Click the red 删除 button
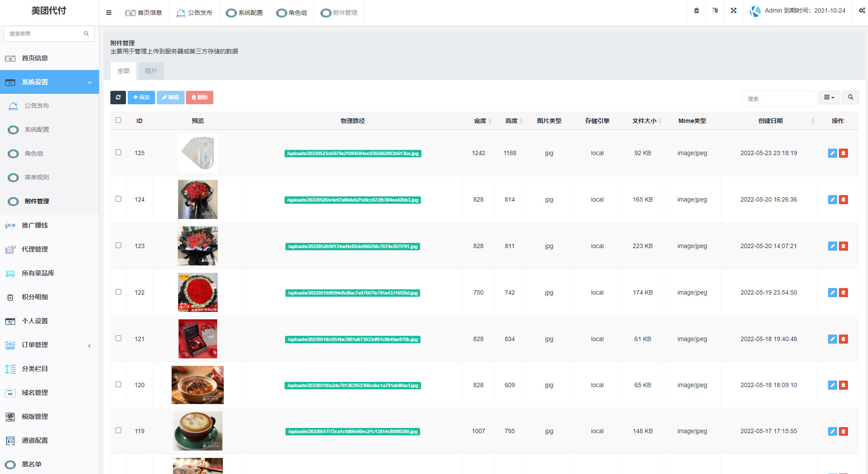This screenshot has height=474, width=868. (200, 97)
